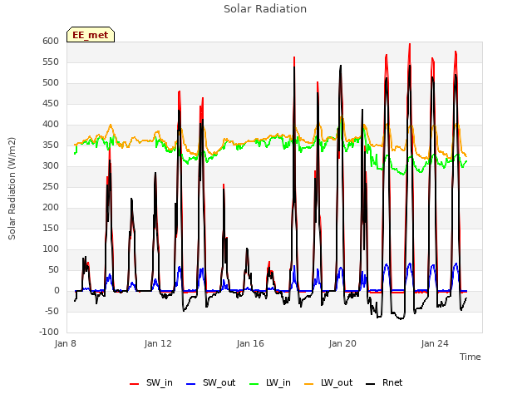Toggle the LW_out legend entry

pyautogui.click(x=328, y=383)
